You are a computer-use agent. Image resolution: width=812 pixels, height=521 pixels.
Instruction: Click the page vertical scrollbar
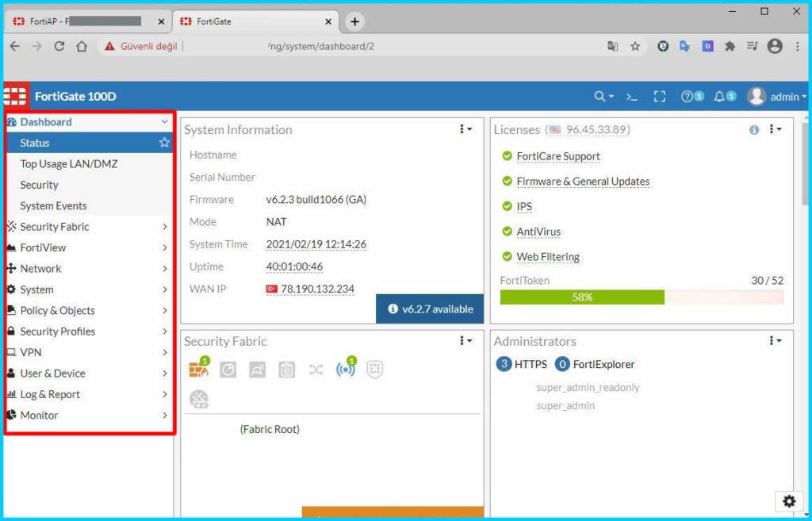[806, 163]
